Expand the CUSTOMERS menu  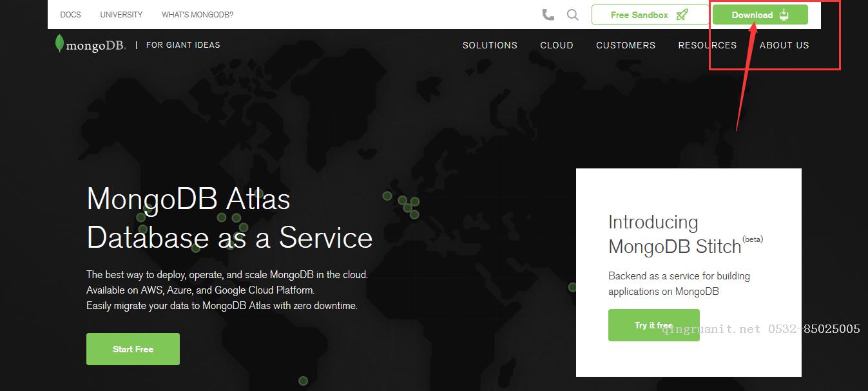626,45
